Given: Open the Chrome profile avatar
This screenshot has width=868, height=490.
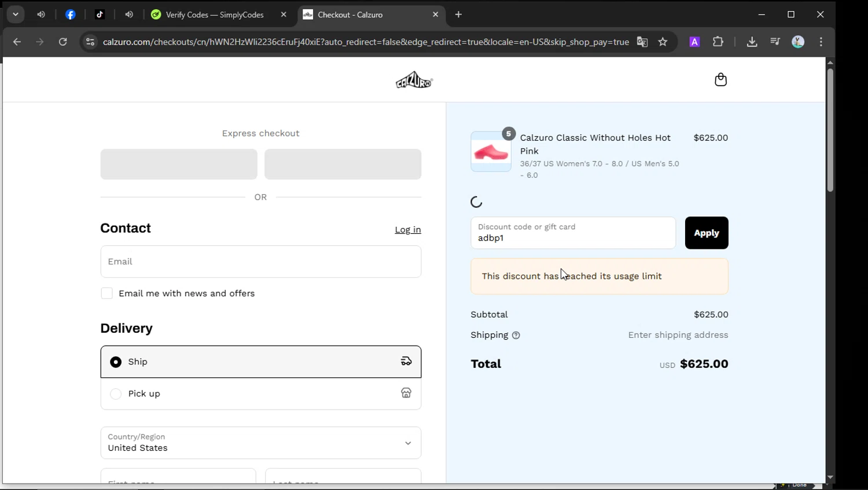Looking at the screenshot, I should coord(798,42).
